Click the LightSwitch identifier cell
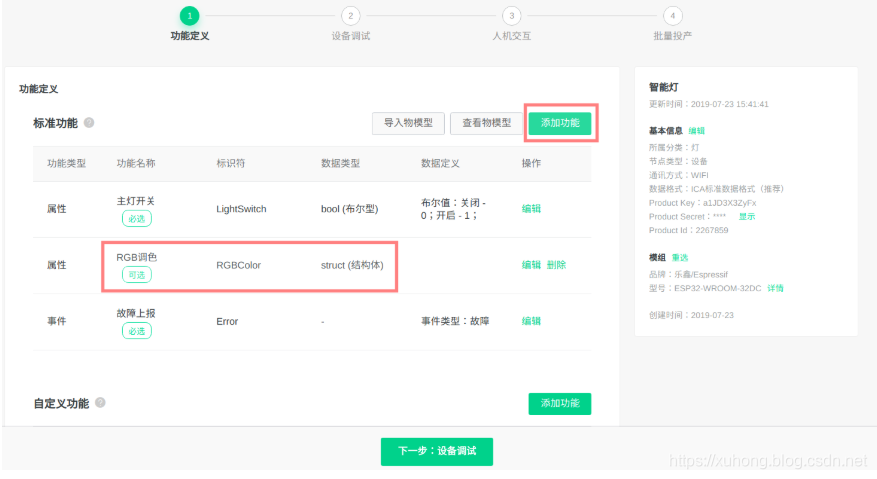 [x=241, y=209]
